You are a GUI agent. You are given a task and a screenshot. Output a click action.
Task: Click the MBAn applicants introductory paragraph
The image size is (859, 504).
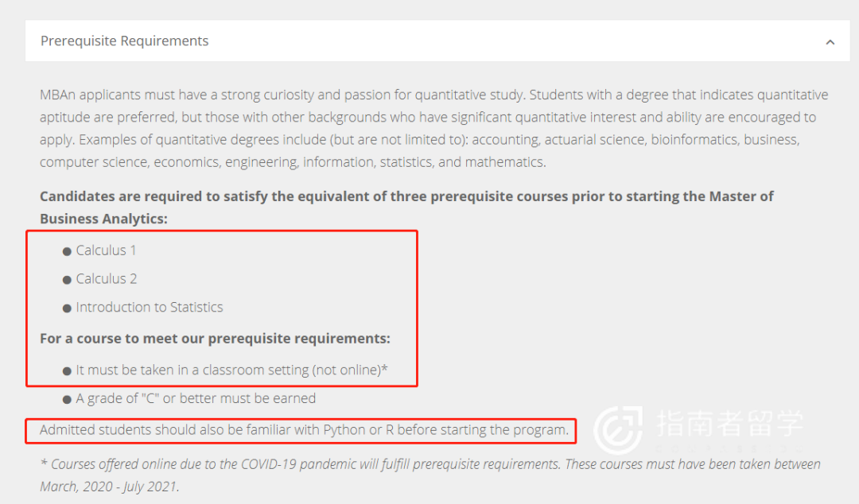pos(434,128)
